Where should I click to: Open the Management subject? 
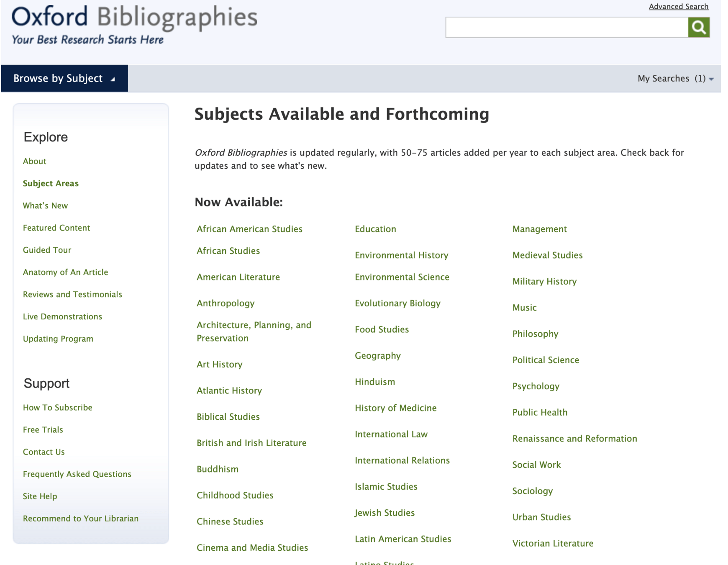click(539, 229)
